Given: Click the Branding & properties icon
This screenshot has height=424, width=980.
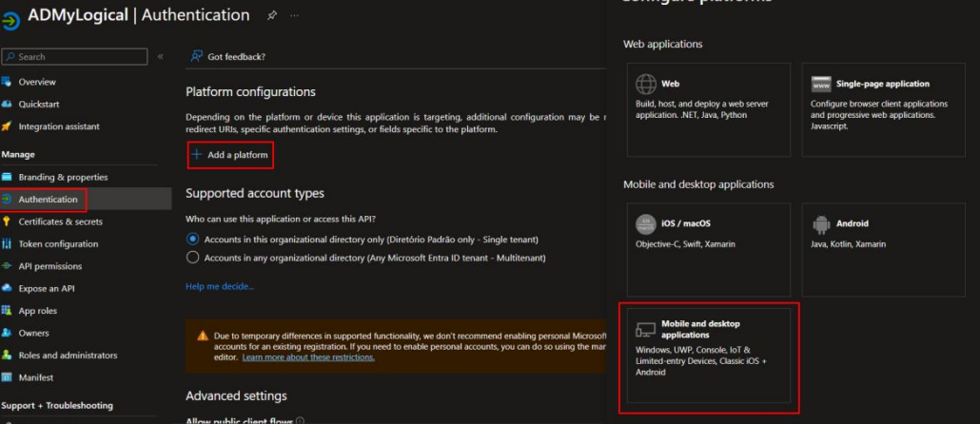Looking at the screenshot, I should click(7, 178).
